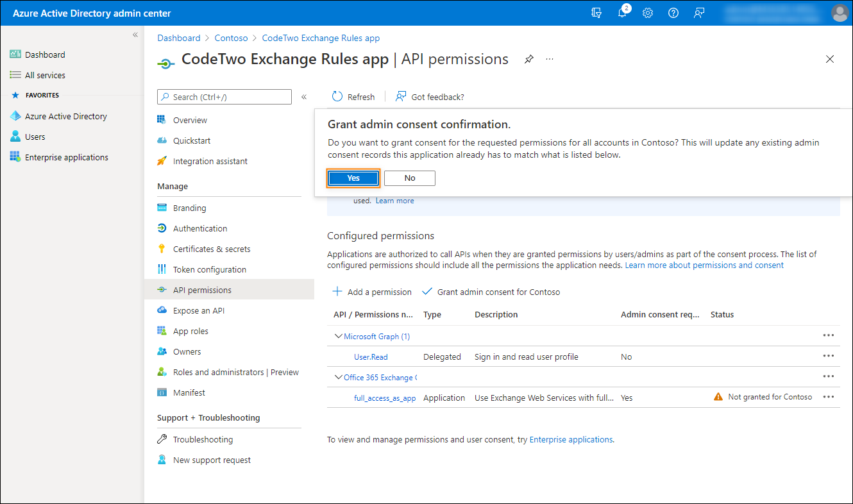Click Add a permission
Image resolution: width=853 pixels, height=504 pixels.
[372, 292]
